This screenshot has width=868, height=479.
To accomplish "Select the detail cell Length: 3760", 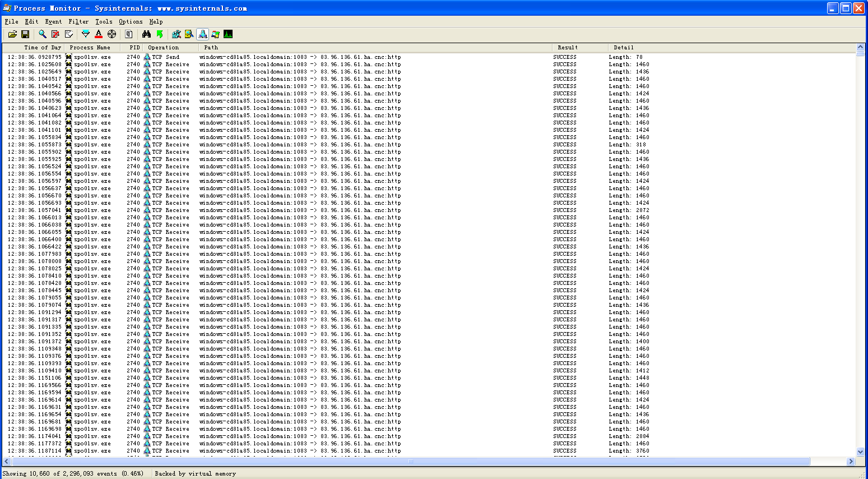I will (629, 451).
